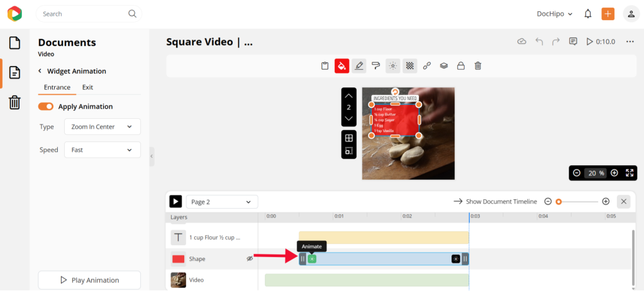Image resolution: width=644 pixels, height=291 pixels.
Task: Collapse the left panel handle
Action: 152,156
